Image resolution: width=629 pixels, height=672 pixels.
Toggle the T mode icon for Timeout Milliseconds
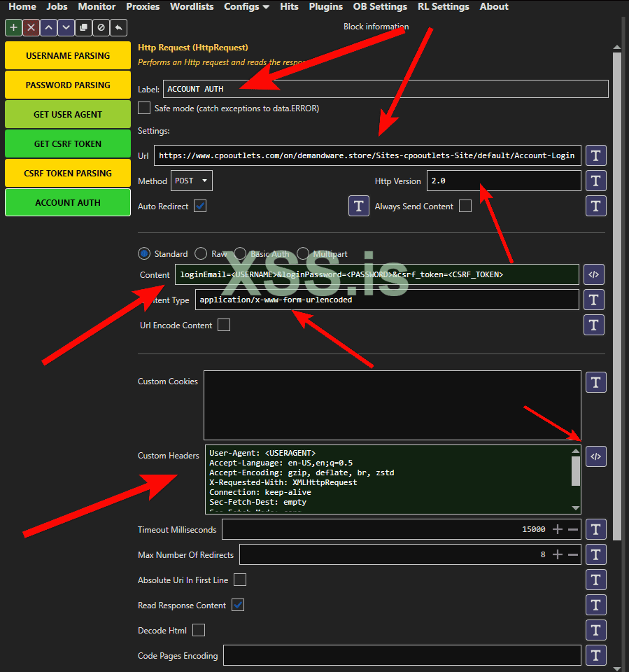coord(596,530)
